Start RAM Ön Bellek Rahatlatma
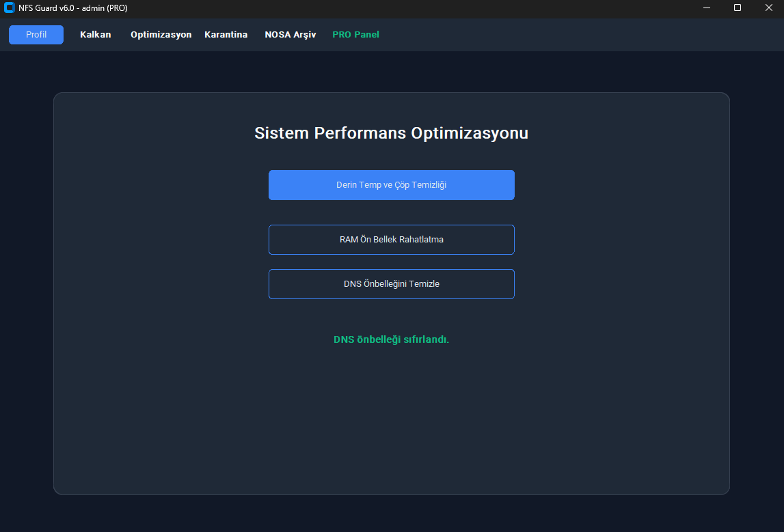Viewport: 784px width, 532px height. [x=392, y=240]
